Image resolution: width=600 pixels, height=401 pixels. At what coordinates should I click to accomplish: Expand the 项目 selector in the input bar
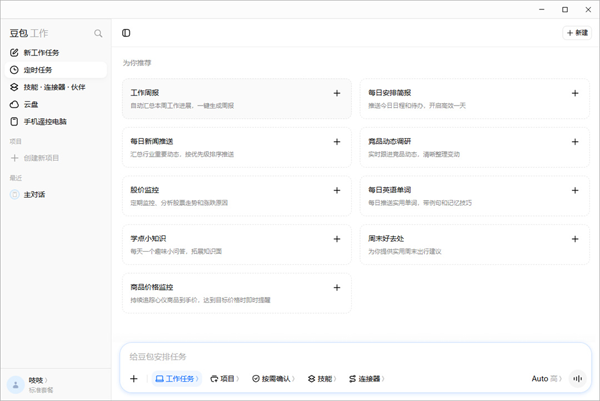[225, 378]
